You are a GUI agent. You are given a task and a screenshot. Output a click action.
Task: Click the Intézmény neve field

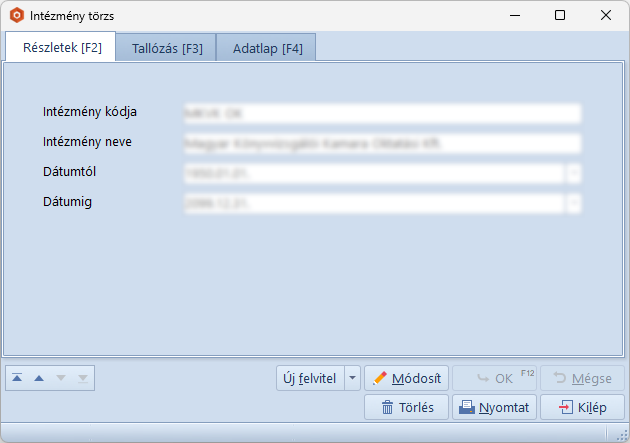point(382,143)
